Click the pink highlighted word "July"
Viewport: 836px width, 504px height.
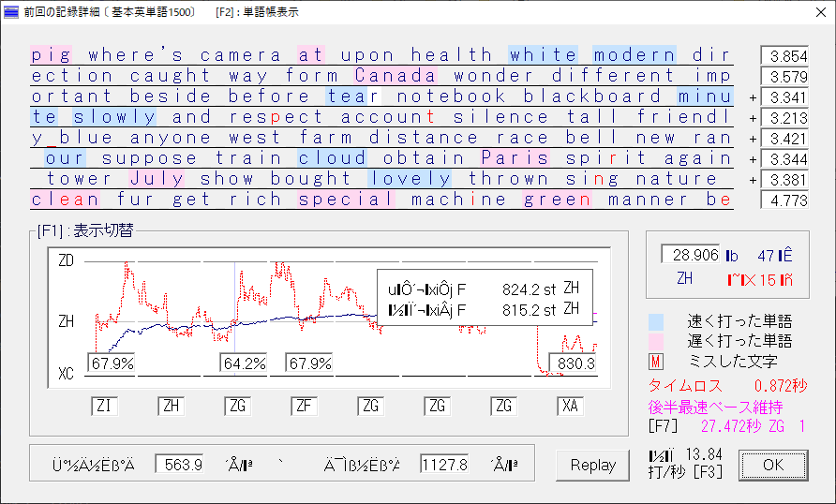point(157,179)
